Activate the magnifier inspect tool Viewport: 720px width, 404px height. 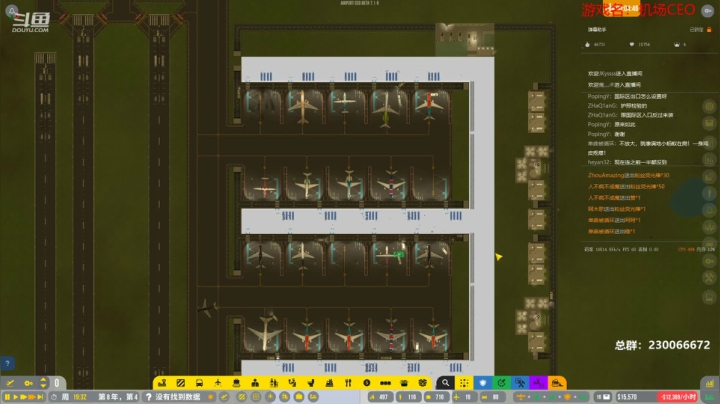point(445,382)
